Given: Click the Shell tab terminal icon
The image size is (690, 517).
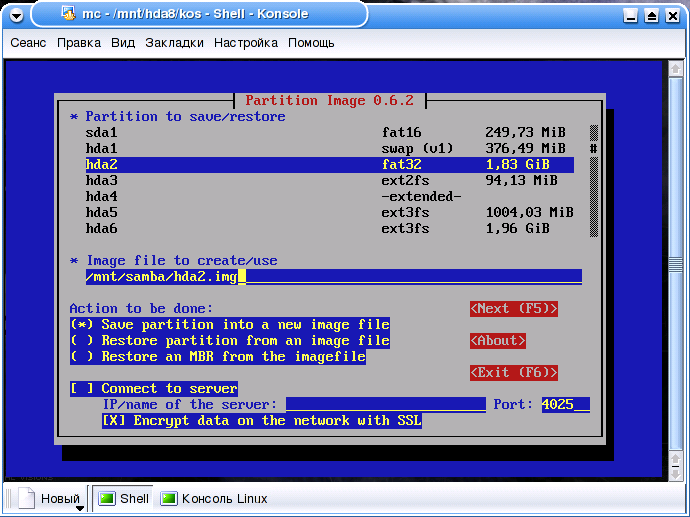Looking at the screenshot, I should point(107,499).
